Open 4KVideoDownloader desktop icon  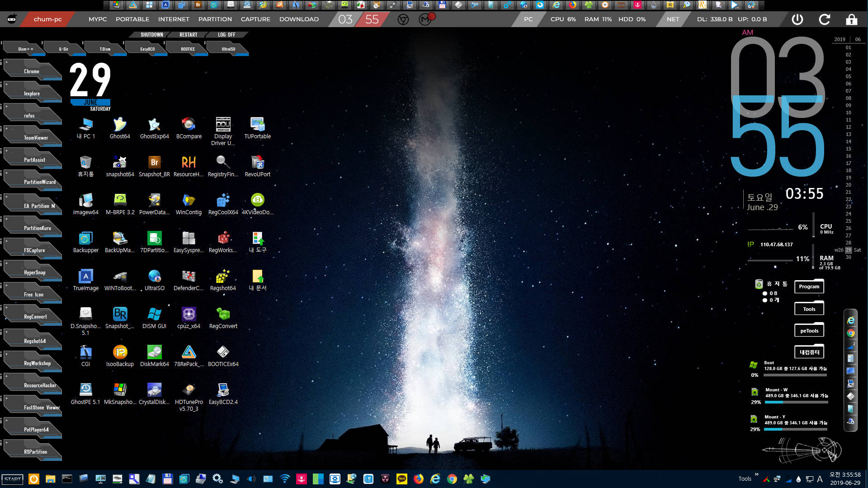click(257, 204)
